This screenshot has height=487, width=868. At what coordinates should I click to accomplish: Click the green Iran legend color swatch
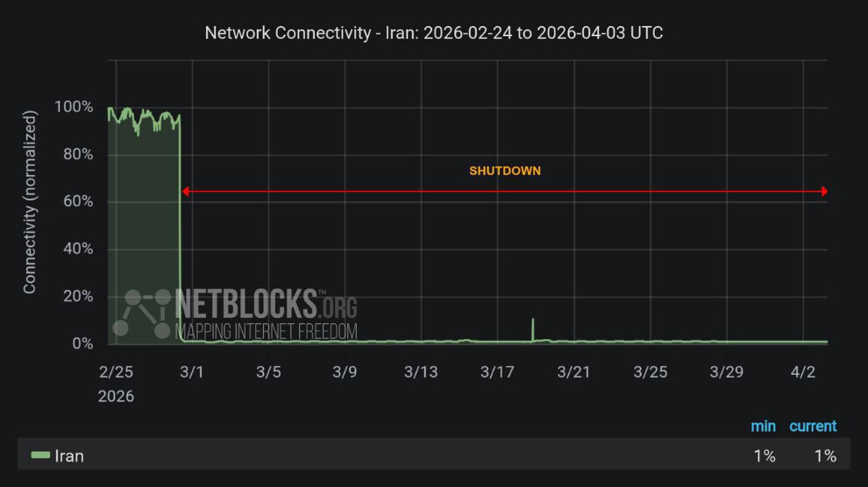[x=40, y=455]
